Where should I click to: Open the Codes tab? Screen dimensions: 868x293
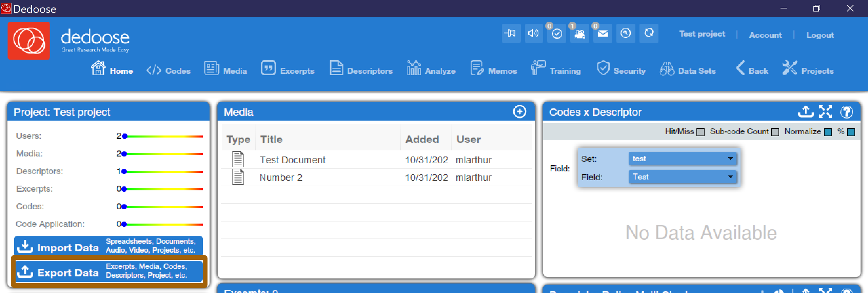point(169,70)
